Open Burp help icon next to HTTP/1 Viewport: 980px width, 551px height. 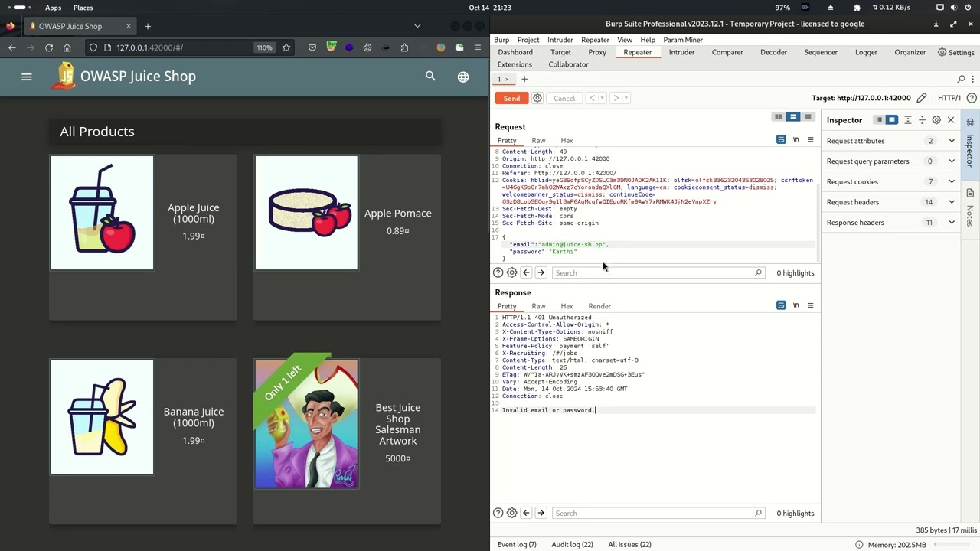(x=972, y=98)
